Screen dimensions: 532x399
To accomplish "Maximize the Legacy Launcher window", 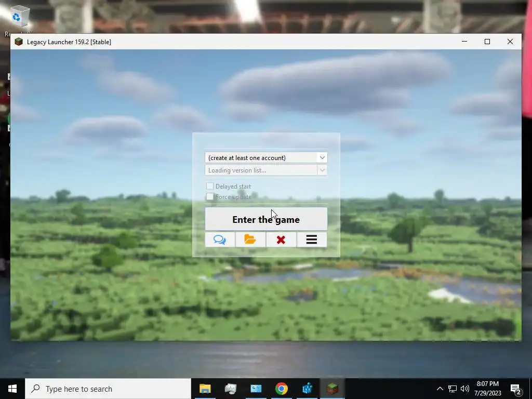I will pyautogui.click(x=487, y=42).
